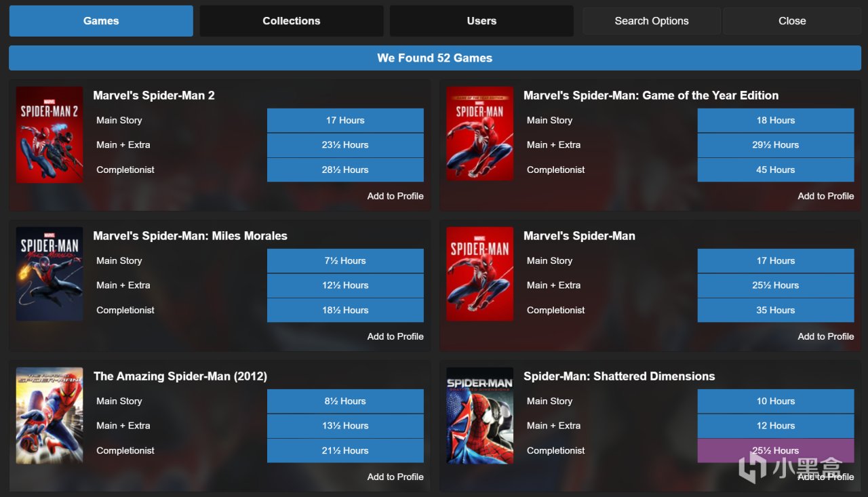Switch to the Collections tab
The width and height of the screenshot is (868, 497).
pyautogui.click(x=292, y=21)
